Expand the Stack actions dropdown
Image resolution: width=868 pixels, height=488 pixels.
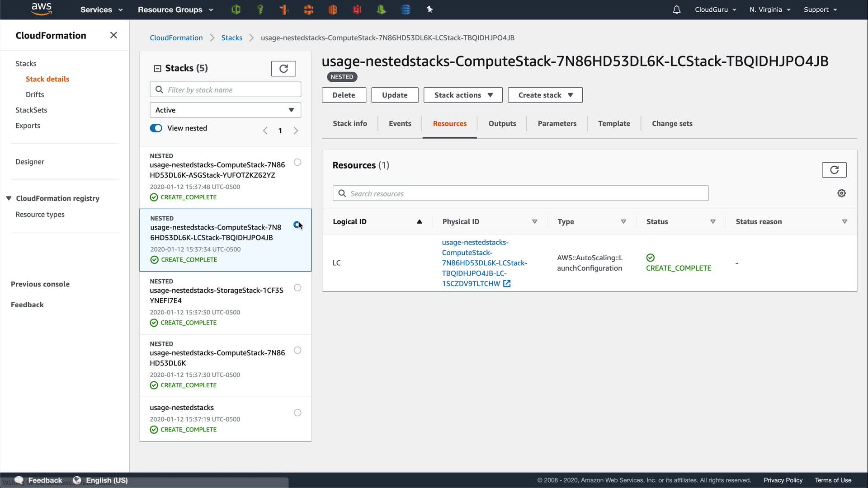tap(463, 95)
